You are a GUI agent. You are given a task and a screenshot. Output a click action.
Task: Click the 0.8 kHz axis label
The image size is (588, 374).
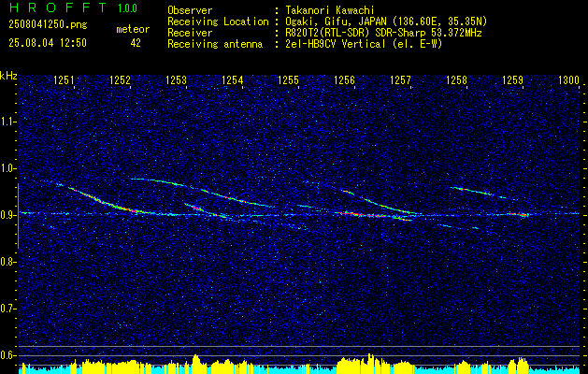click(x=7, y=262)
